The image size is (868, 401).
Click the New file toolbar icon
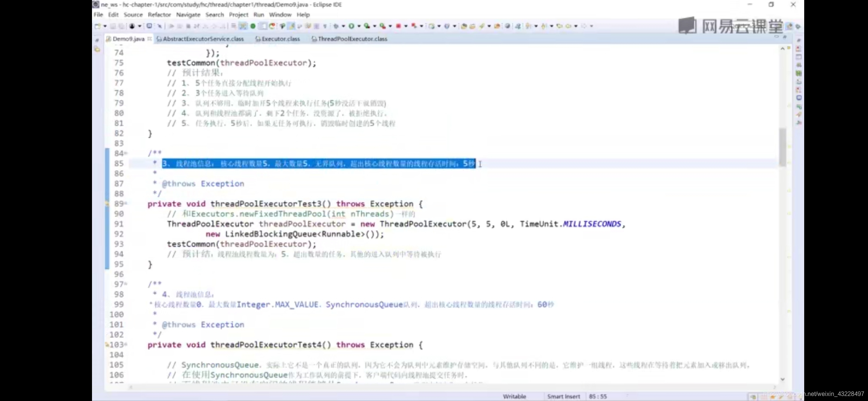pyautogui.click(x=98, y=26)
